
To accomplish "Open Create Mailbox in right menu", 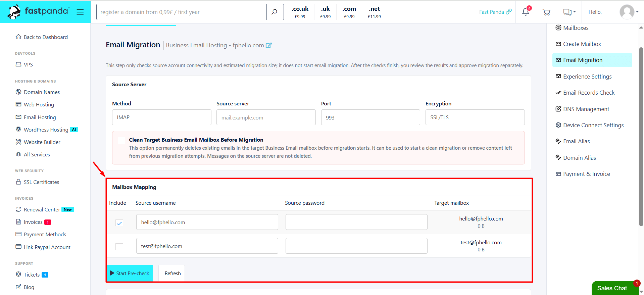I will click(x=578, y=44).
